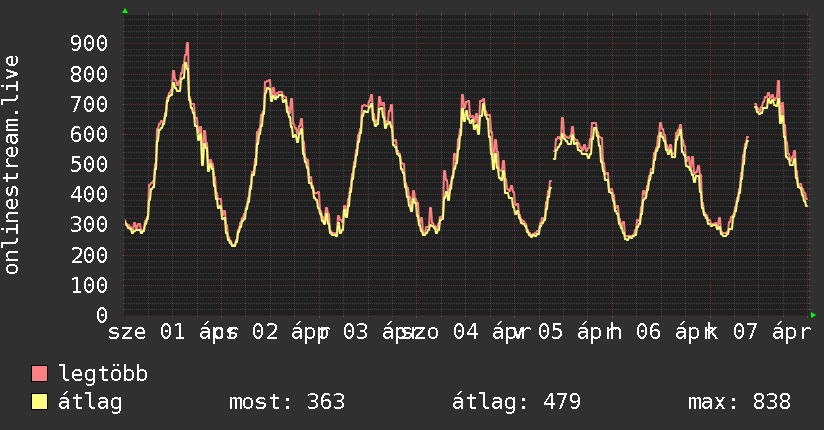Click the 900 label on the y-axis
The image size is (824, 430).
click(x=89, y=43)
